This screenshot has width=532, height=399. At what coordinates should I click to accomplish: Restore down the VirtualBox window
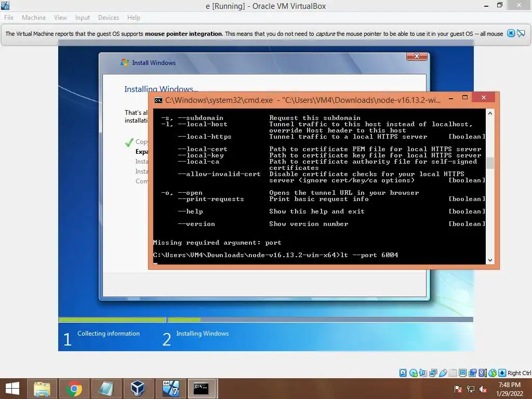[x=499, y=5]
